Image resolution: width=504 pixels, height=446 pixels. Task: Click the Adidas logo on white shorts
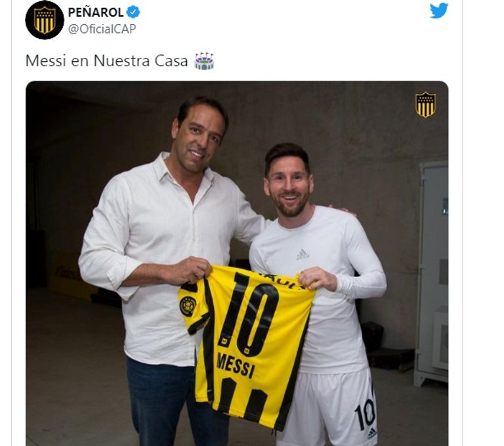372,434
